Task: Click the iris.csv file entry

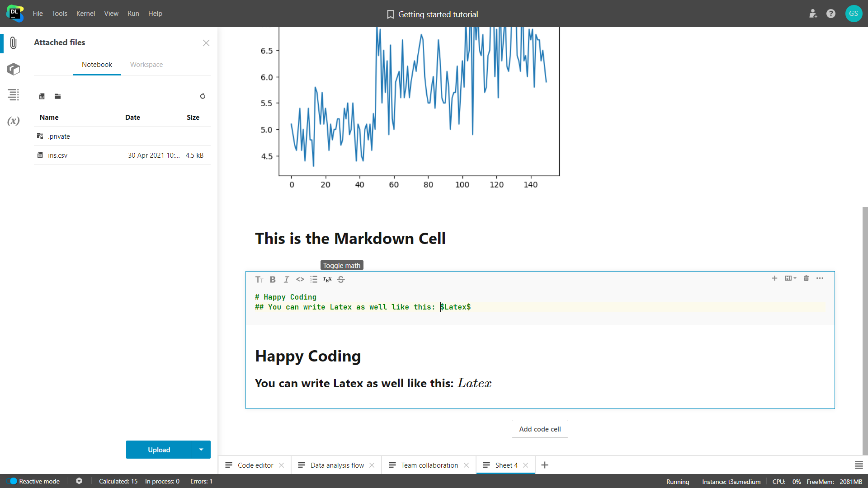Action: click(x=58, y=155)
